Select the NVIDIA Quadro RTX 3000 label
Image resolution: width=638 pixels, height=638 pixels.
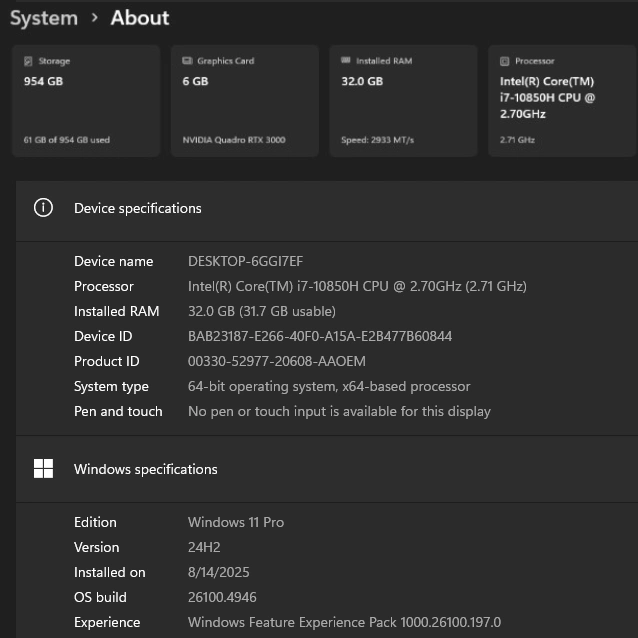coord(234,140)
